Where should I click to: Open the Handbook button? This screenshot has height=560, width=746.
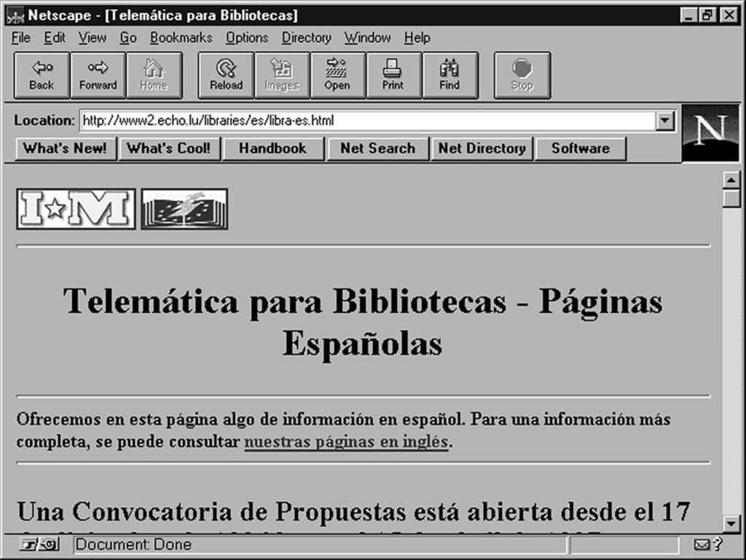click(273, 149)
